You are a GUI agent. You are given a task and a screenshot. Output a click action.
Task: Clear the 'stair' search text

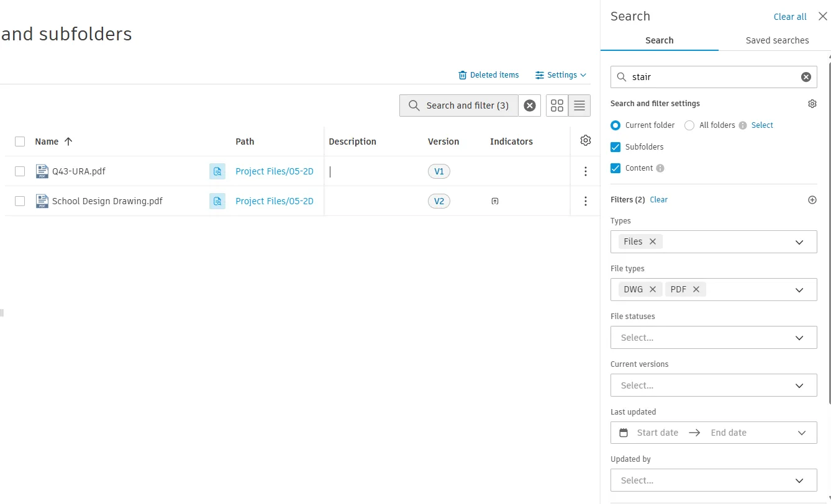[806, 77]
